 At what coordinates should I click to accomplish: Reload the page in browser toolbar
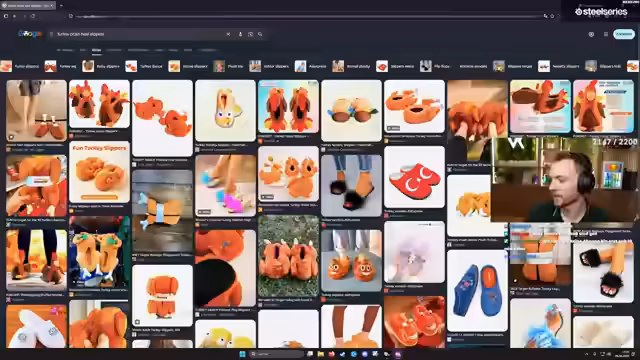click(x=33, y=16)
